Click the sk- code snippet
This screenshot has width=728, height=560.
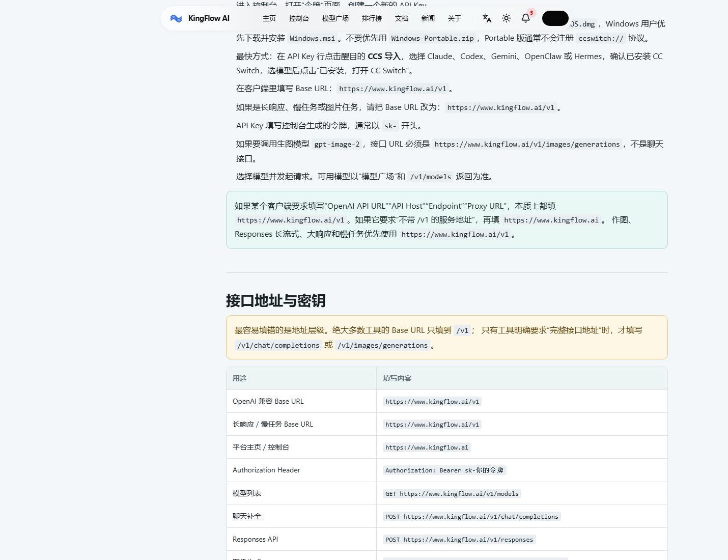click(390, 126)
